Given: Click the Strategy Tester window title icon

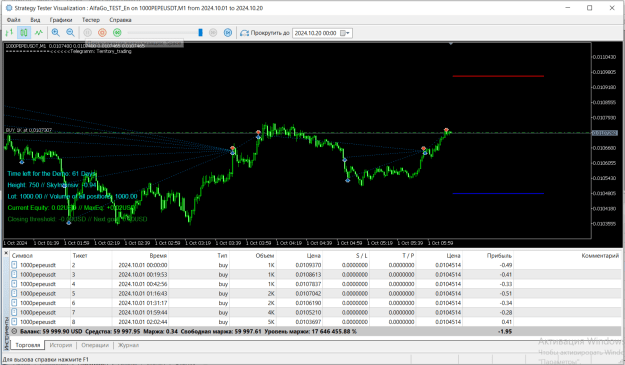Looking at the screenshot, I should [x=9, y=8].
